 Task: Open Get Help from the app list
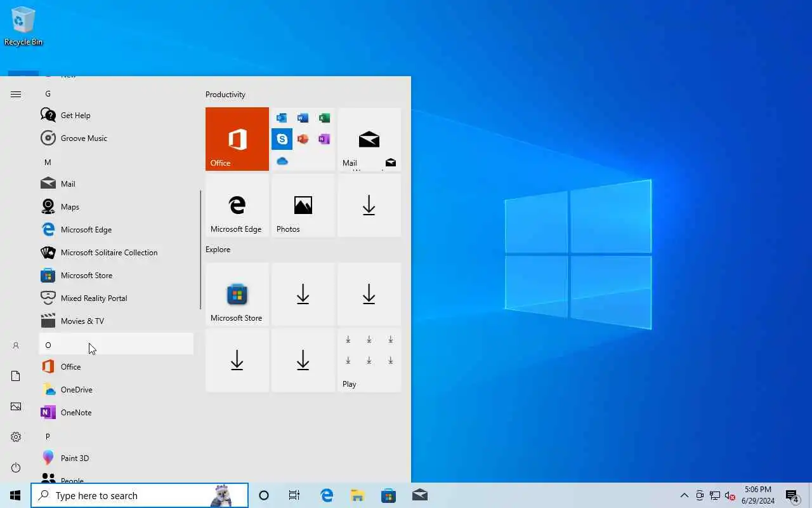[116, 115]
